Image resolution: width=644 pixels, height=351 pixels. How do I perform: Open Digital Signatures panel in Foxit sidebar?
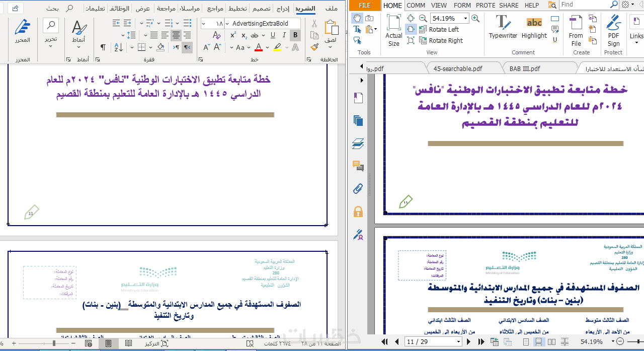pyautogui.click(x=358, y=234)
